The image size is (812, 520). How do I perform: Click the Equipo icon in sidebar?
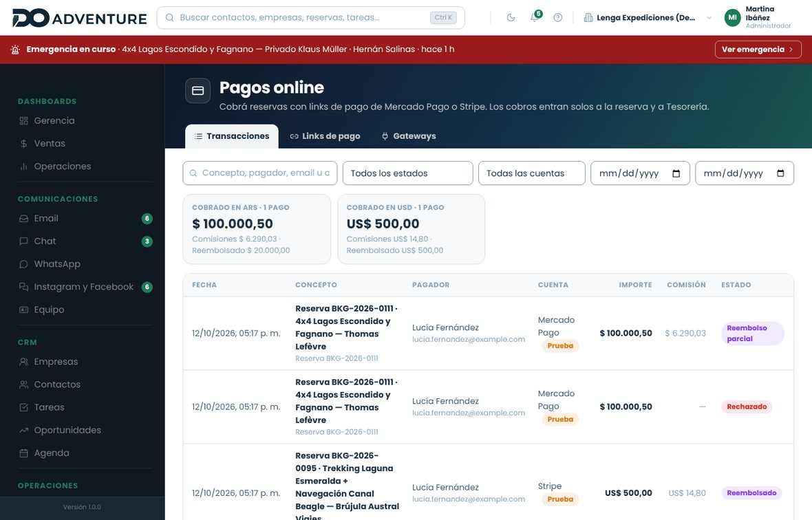pyautogui.click(x=24, y=310)
